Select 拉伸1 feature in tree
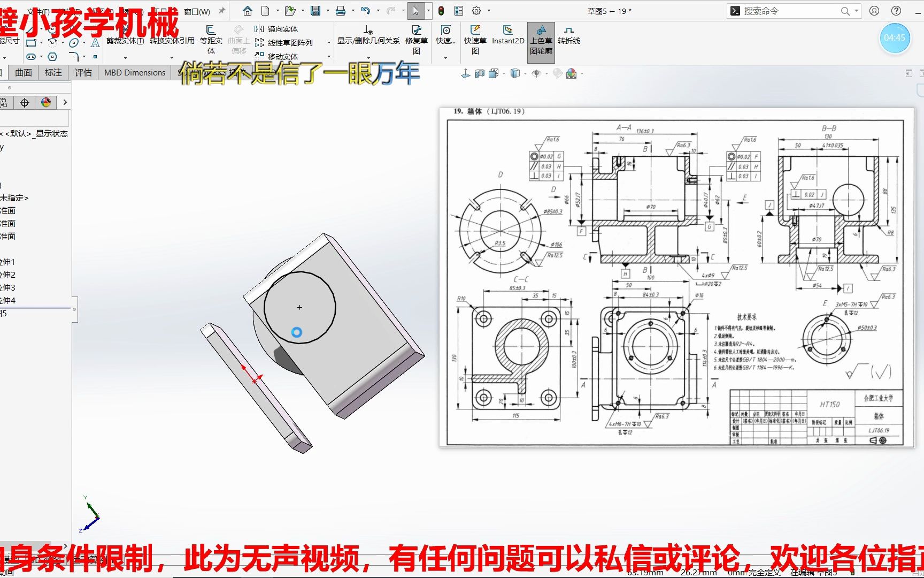Viewport: 924px width, 578px height. [9, 262]
